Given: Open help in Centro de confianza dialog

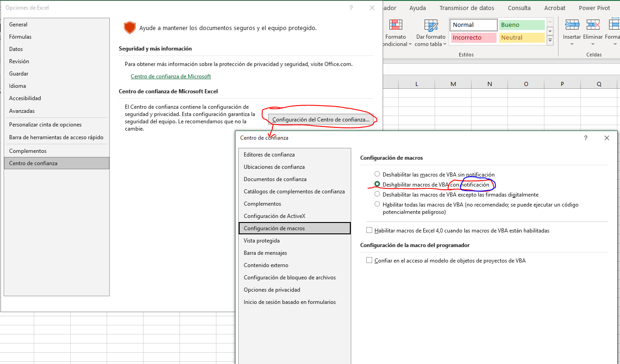Looking at the screenshot, I should point(586,138).
